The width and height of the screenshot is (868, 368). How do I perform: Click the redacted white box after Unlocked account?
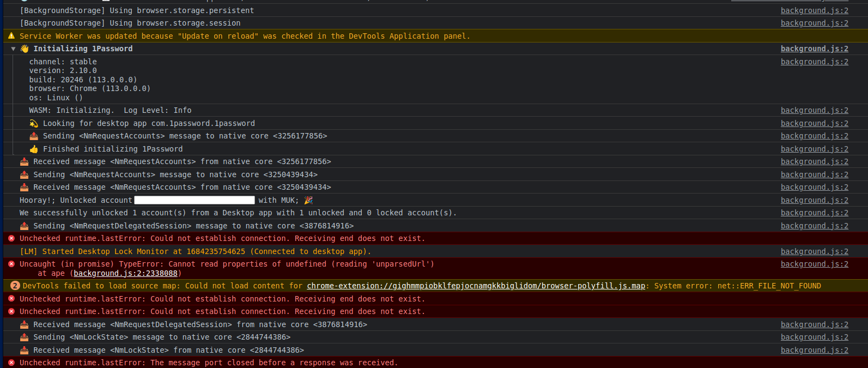coord(195,200)
